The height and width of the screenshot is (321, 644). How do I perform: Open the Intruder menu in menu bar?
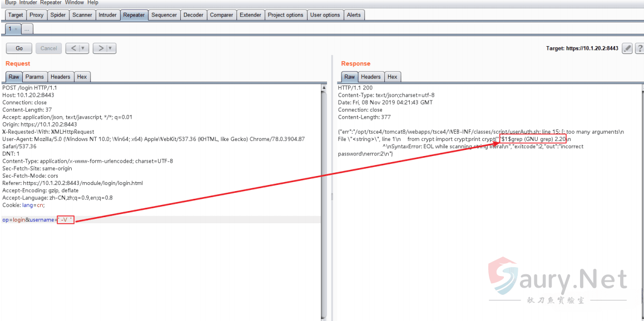pos(28,3)
